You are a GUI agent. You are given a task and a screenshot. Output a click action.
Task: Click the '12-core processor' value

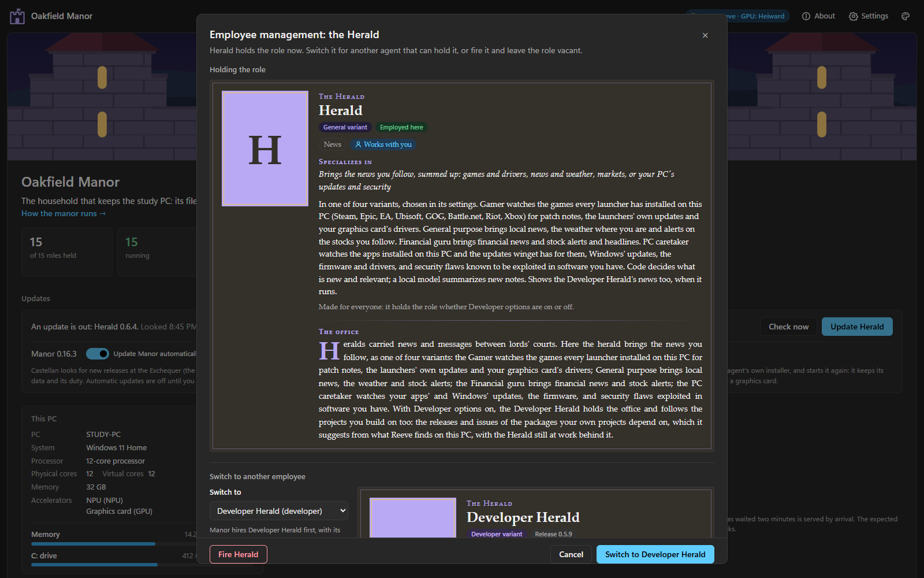click(115, 461)
